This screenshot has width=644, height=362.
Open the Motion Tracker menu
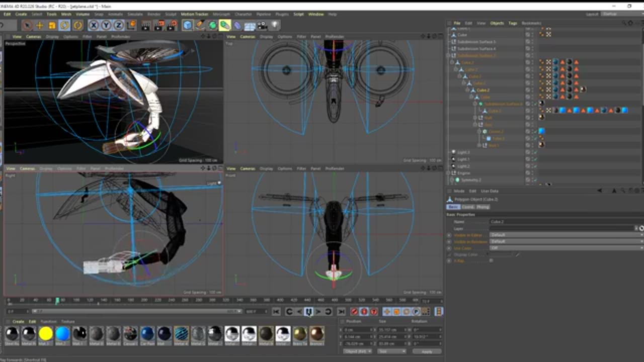point(195,14)
